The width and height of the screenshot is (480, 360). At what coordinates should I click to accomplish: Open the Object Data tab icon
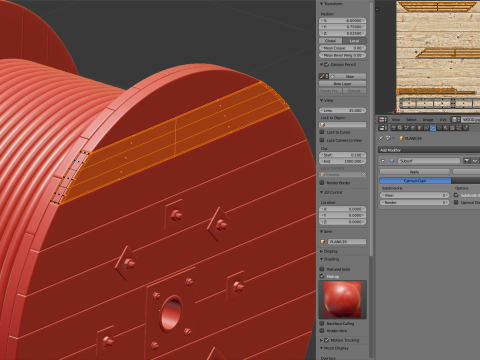(x=439, y=128)
